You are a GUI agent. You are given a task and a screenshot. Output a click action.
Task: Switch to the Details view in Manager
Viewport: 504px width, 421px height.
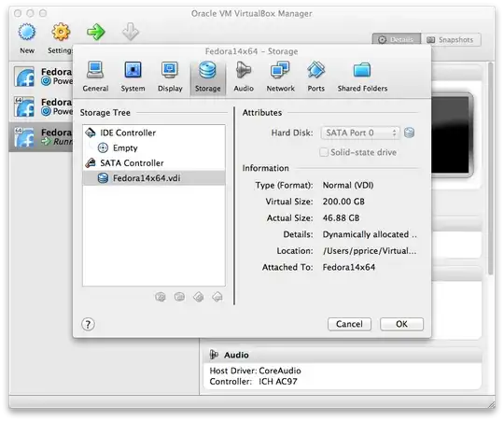point(397,40)
